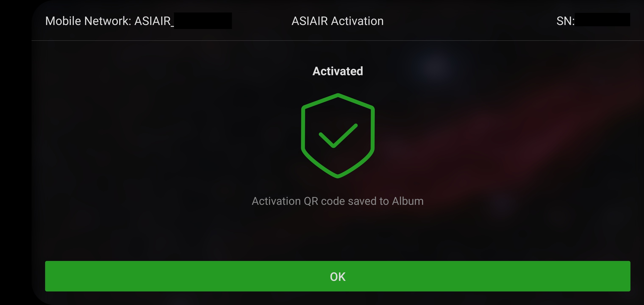Confirm activation with the green OK button
Screen dimensions: 644x305
click(337, 276)
